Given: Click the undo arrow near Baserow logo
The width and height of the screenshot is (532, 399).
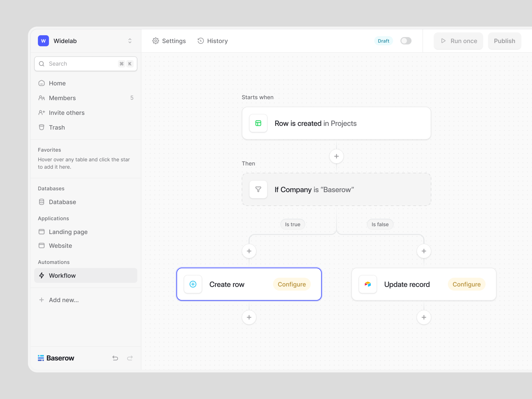Looking at the screenshot, I should (115, 358).
